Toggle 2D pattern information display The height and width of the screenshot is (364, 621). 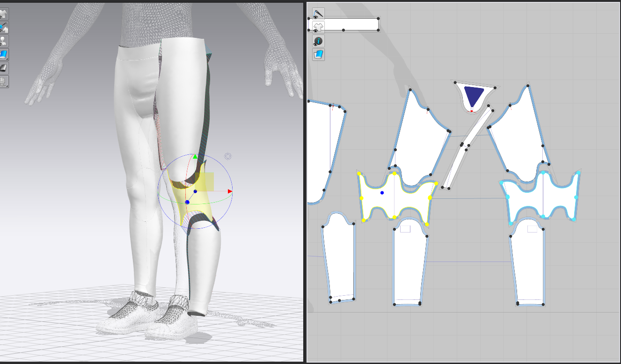tap(318, 41)
